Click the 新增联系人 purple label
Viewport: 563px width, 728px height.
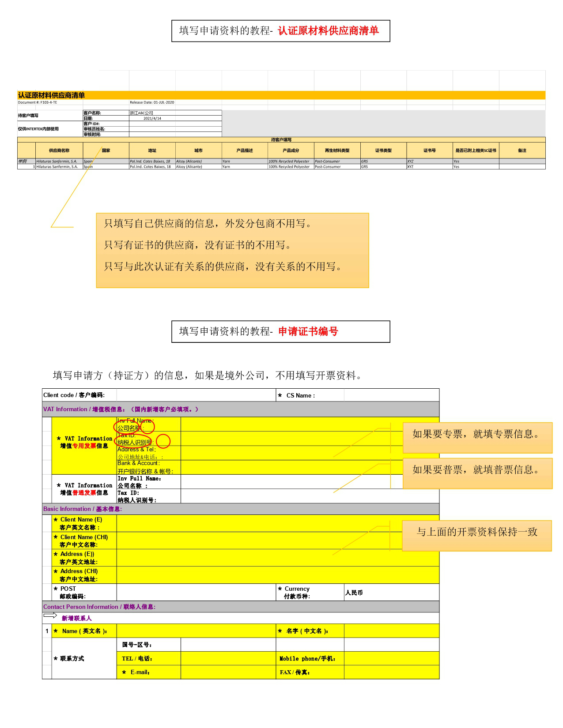(x=77, y=618)
